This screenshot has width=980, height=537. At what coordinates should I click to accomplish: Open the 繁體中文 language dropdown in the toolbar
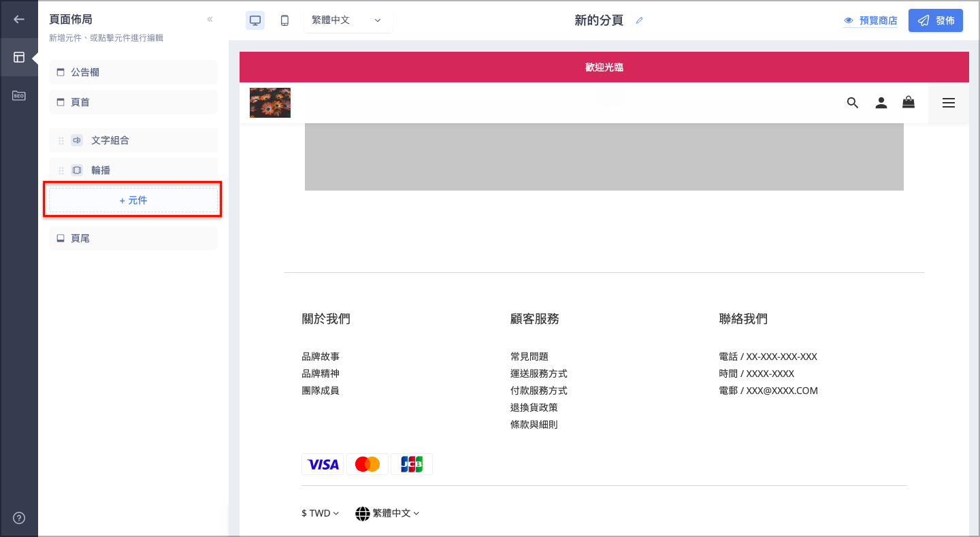click(348, 20)
